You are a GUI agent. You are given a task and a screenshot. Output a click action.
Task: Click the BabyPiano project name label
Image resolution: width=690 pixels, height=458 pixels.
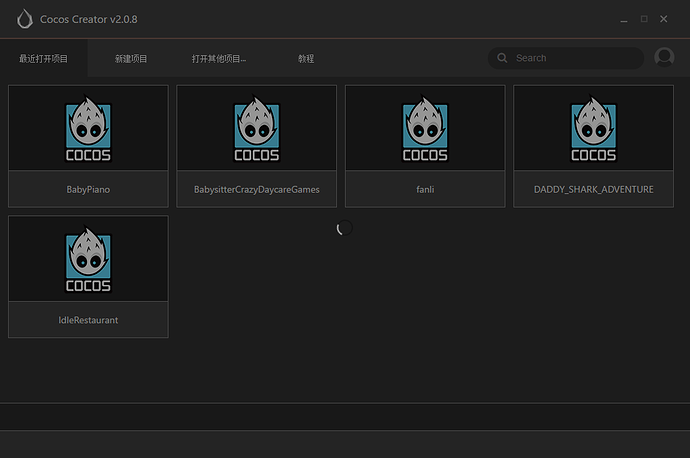88,190
